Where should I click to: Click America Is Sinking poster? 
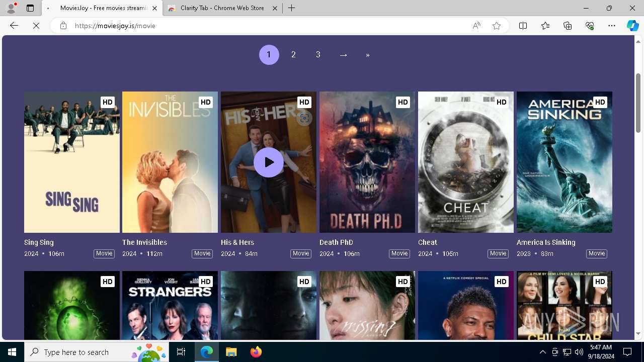pyautogui.click(x=565, y=162)
